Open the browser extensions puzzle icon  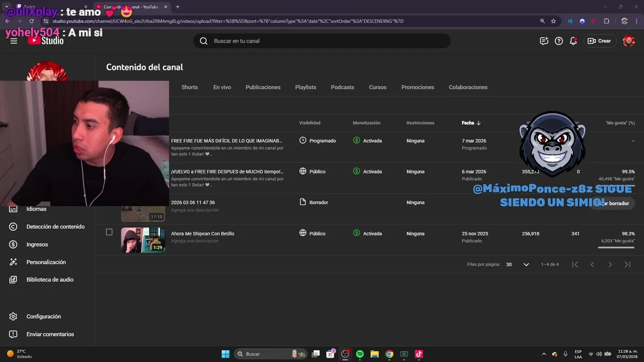click(606, 21)
